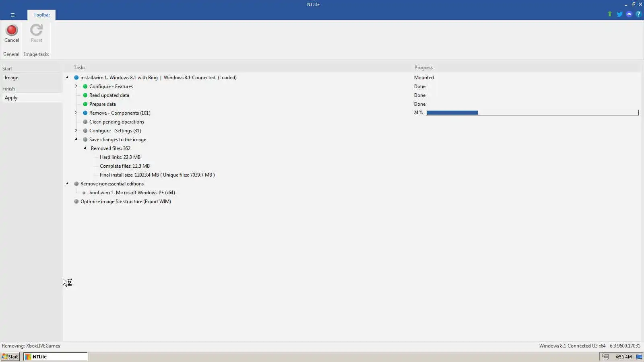
Task: Click the 24% progress percentage text
Action: (418, 113)
